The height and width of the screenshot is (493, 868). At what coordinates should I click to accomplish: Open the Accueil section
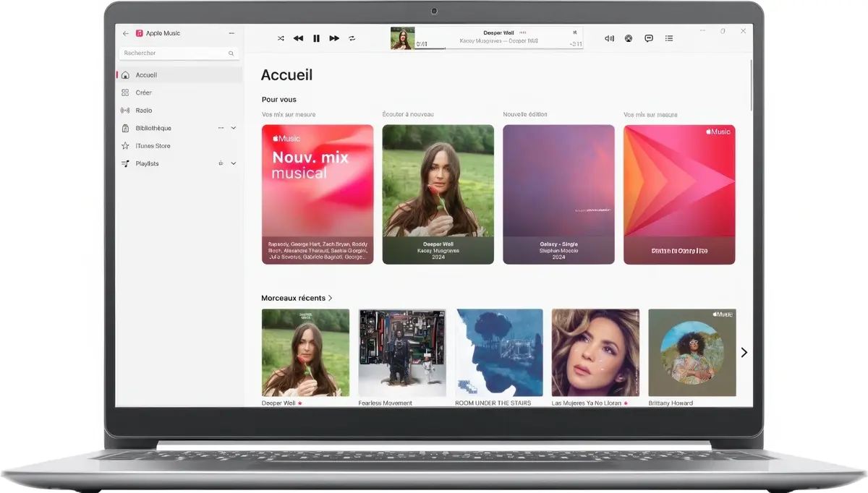(179, 75)
